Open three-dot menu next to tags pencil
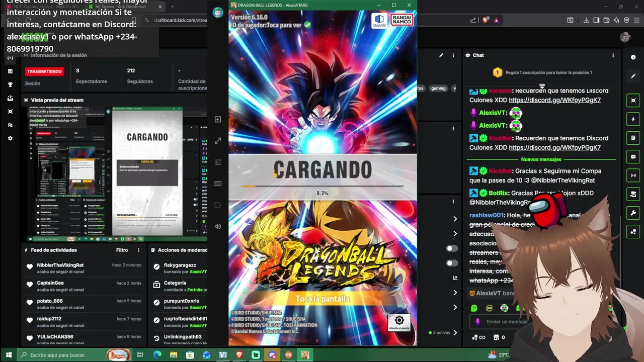This screenshot has height=362, width=644. click(x=453, y=55)
